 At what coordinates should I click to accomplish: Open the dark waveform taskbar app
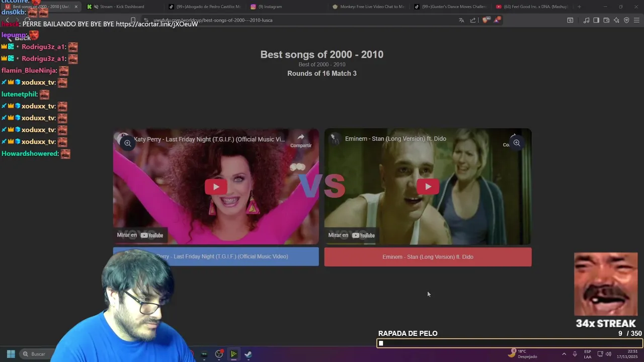[x=204, y=354]
